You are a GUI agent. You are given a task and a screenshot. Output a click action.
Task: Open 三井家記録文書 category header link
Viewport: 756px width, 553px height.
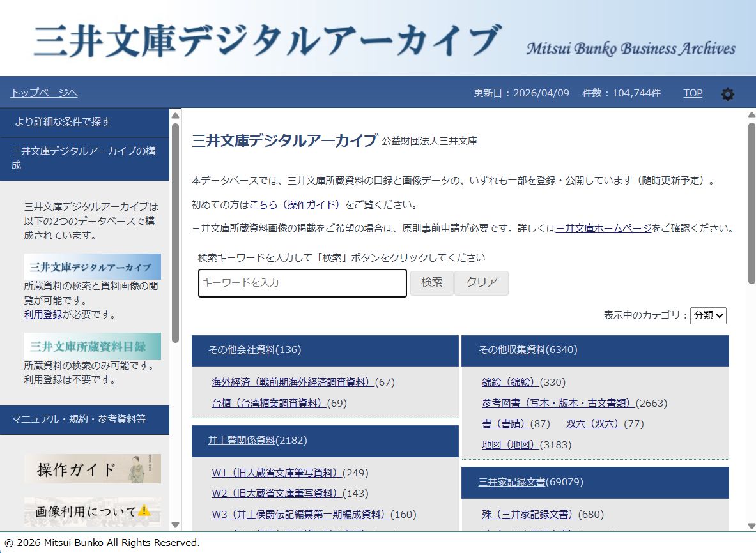(511, 481)
